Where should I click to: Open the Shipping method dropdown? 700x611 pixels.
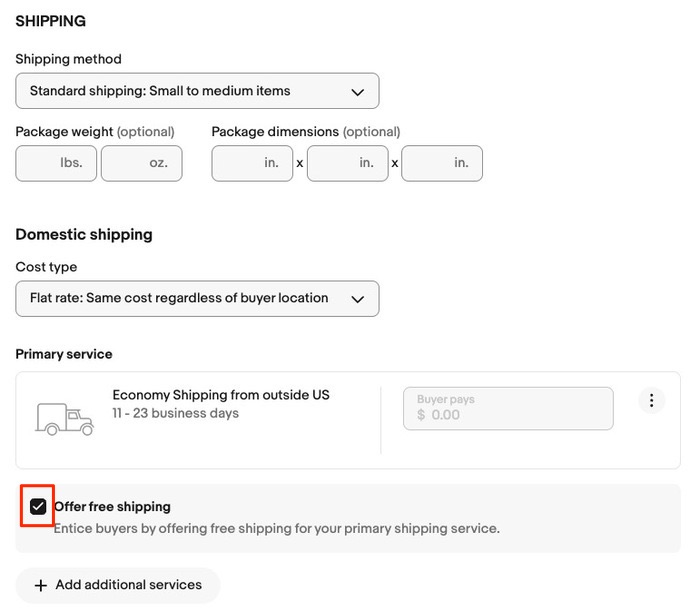(x=197, y=91)
